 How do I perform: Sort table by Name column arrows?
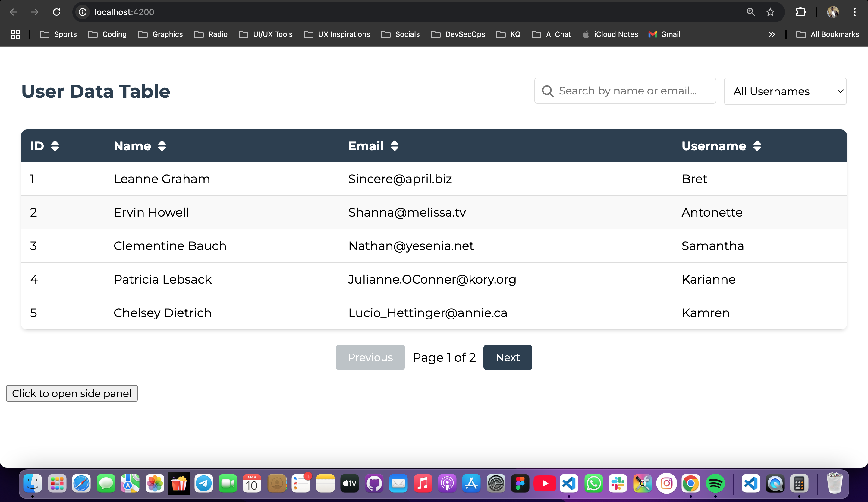(162, 146)
